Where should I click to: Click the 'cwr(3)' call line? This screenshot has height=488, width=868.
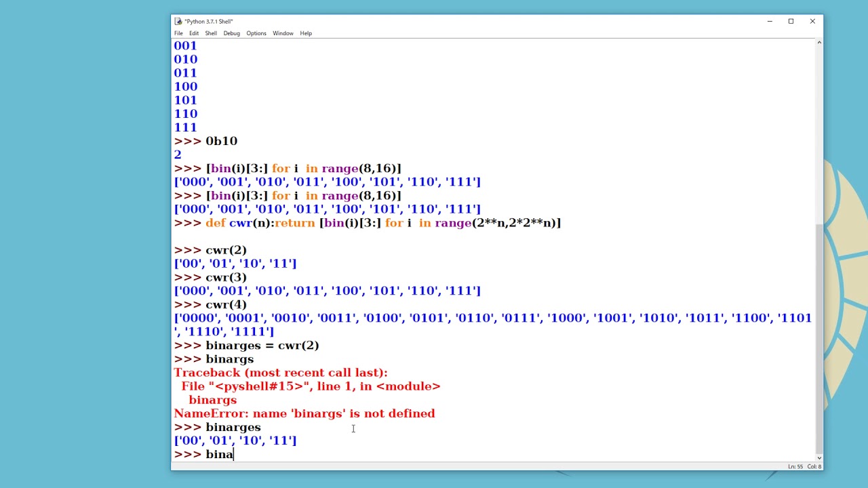(210, 277)
